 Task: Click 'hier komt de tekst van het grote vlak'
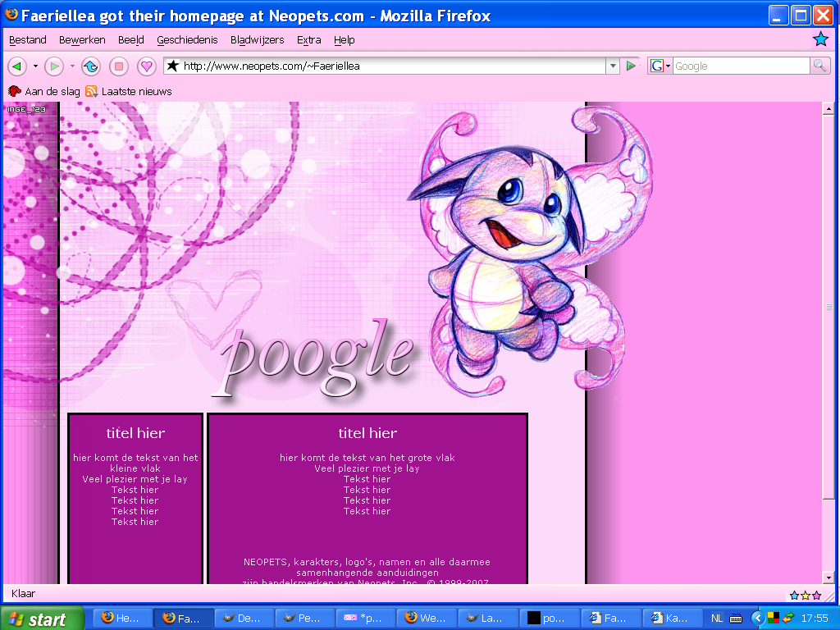367,458
